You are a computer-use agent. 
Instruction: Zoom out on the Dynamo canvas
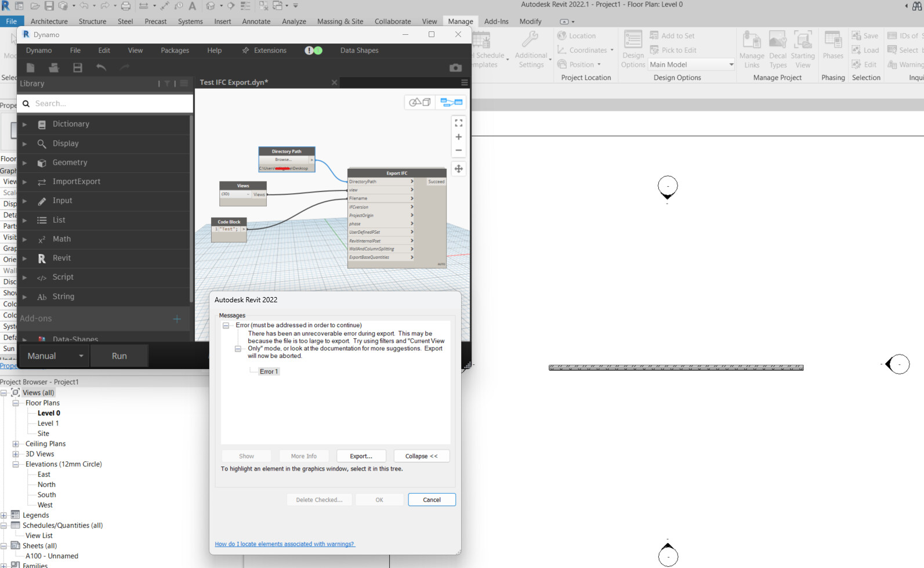[459, 150]
